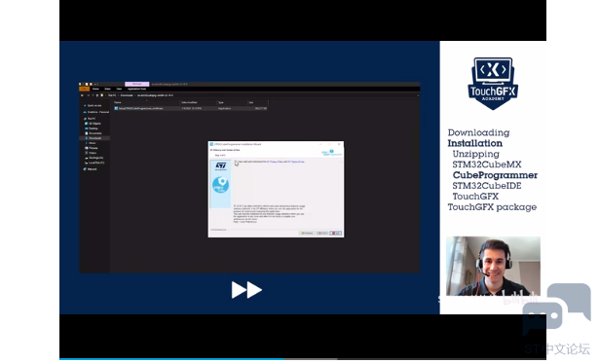Click the Explorer up-folder arrow
This screenshot has width=599, height=364.
pos(97,95)
